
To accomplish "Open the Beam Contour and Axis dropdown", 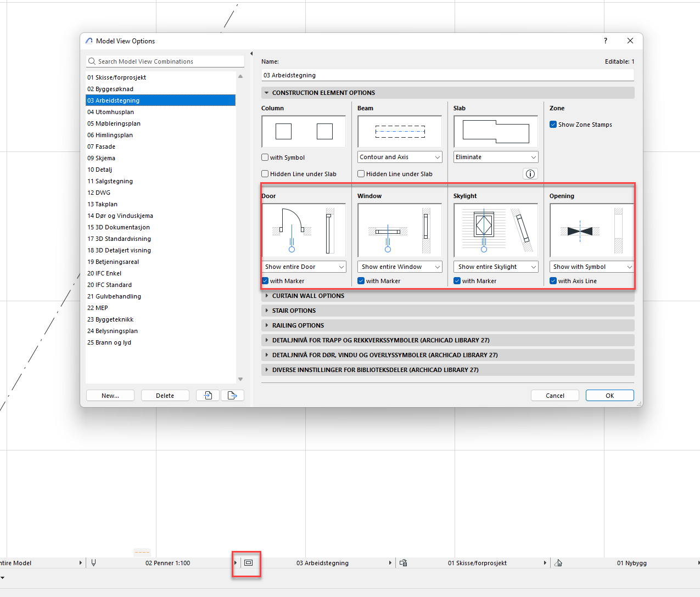I will coord(400,157).
